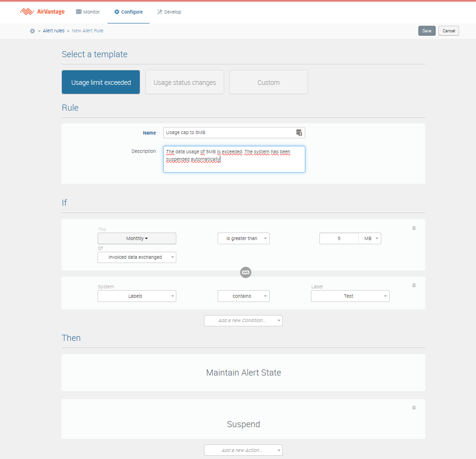Select the Usage limit exceeded template
This screenshot has height=459, width=476.
[101, 83]
